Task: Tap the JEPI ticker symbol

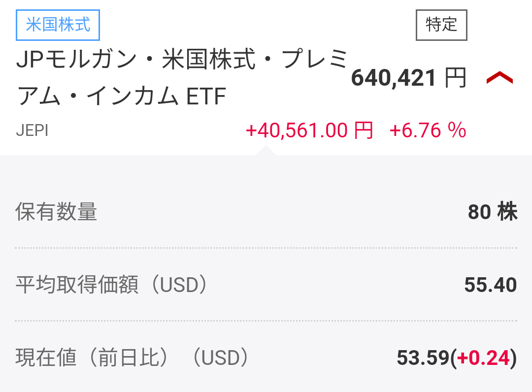Action: (32, 131)
